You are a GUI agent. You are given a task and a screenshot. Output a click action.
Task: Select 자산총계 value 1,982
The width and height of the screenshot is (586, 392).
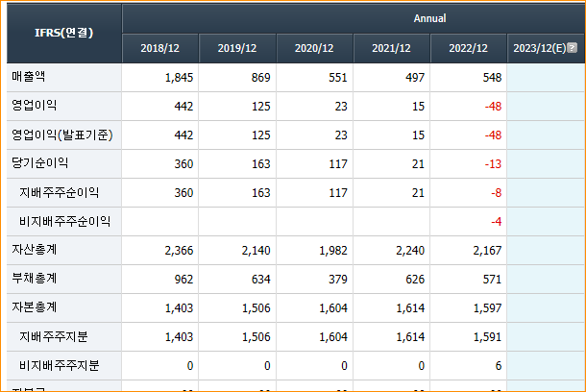pyautogui.click(x=333, y=251)
